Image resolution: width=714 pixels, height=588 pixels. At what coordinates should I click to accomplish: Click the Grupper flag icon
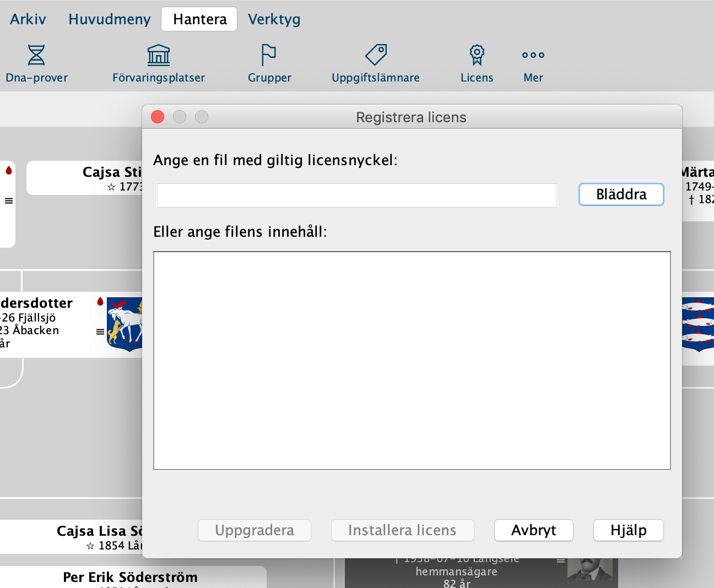point(269,55)
